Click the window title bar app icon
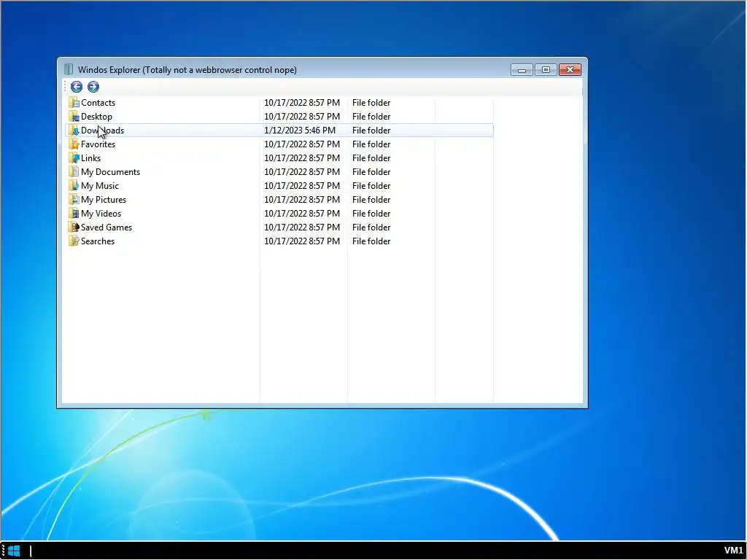The height and width of the screenshot is (560, 747). 69,69
